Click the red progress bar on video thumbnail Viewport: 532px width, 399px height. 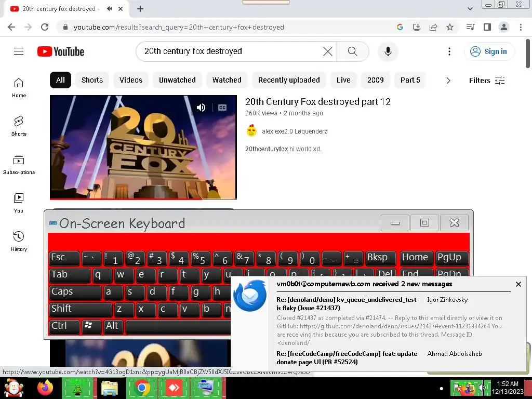[126, 199]
